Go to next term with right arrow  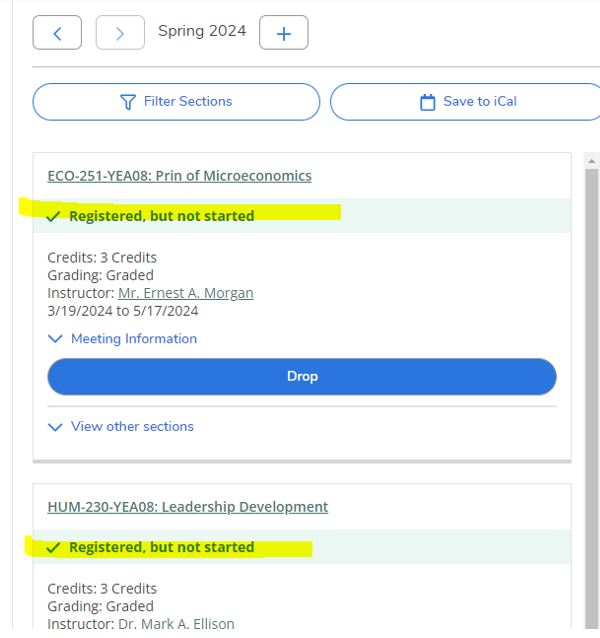click(x=120, y=33)
